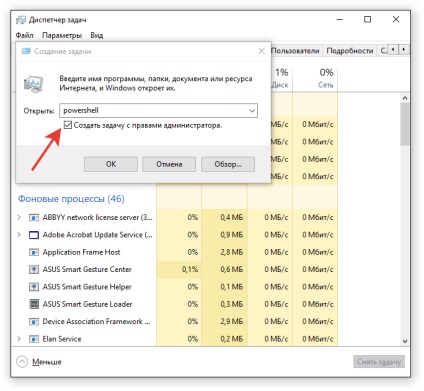The image size is (424, 391).
Task: Select the ASUS Smart Gesture Helper row name
Action: coord(87,287)
